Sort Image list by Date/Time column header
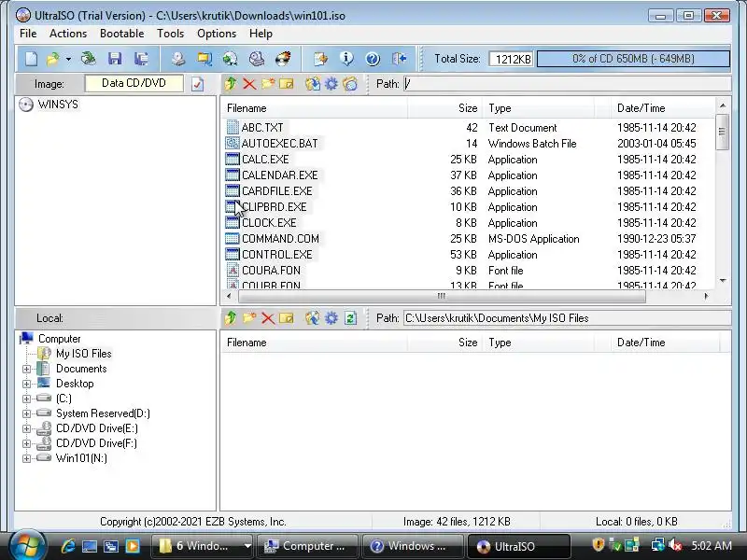This screenshot has height=560, width=747. 663,108
